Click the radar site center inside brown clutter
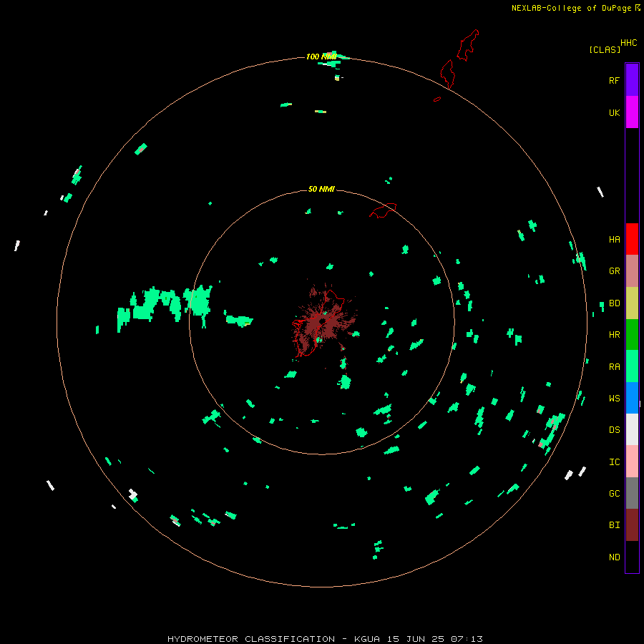This screenshot has height=644, width=644. coord(322,321)
